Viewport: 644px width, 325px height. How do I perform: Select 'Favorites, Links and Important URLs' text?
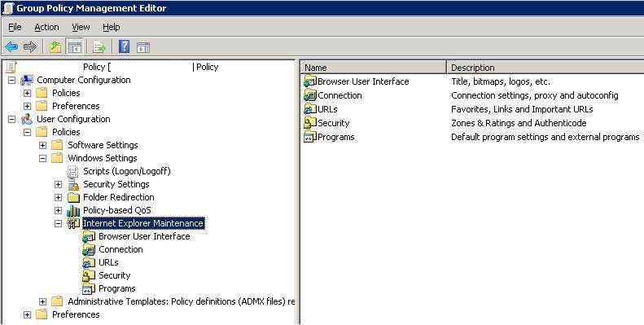(x=522, y=109)
